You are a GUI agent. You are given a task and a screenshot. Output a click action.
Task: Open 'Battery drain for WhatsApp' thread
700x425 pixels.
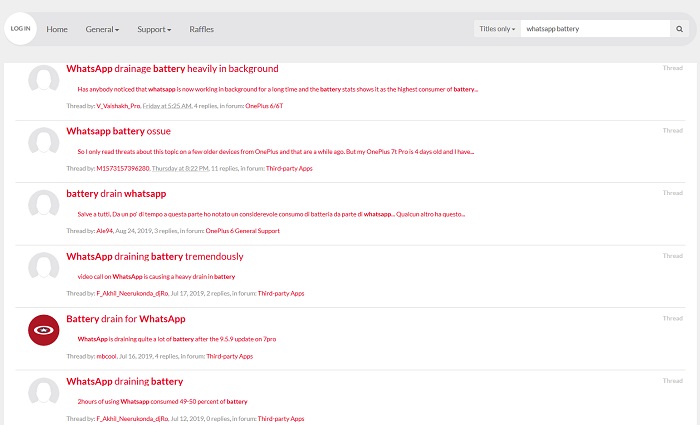pos(126,319)
